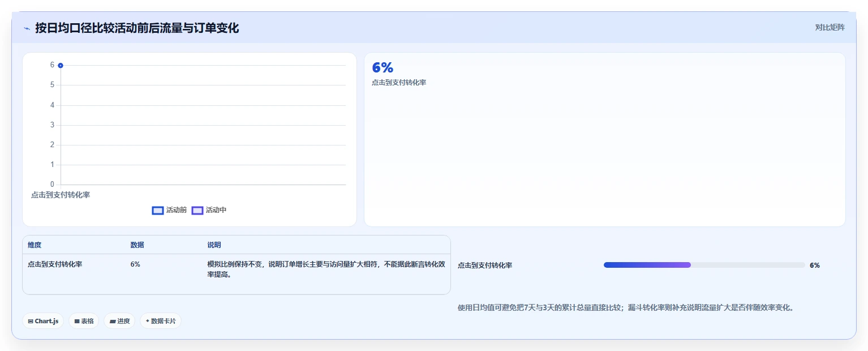
Task: Click the 点击到支付转化率 progress row label
Action: (x=485, y=266)
